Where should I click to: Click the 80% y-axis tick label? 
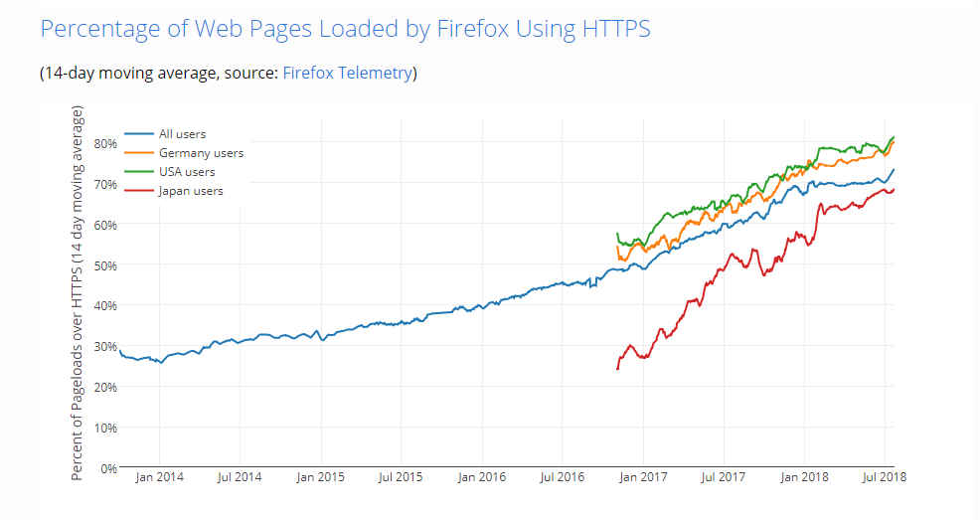tap(104, 143)
